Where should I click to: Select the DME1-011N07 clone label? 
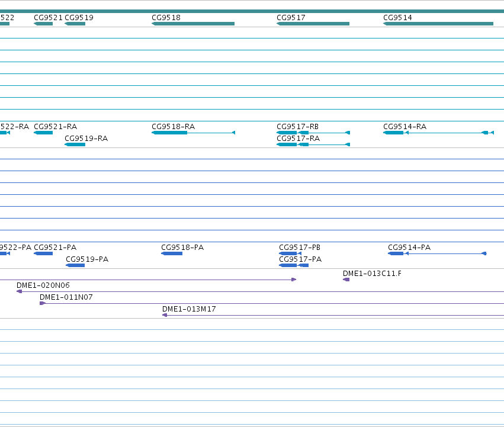click(x=66, y=297)
